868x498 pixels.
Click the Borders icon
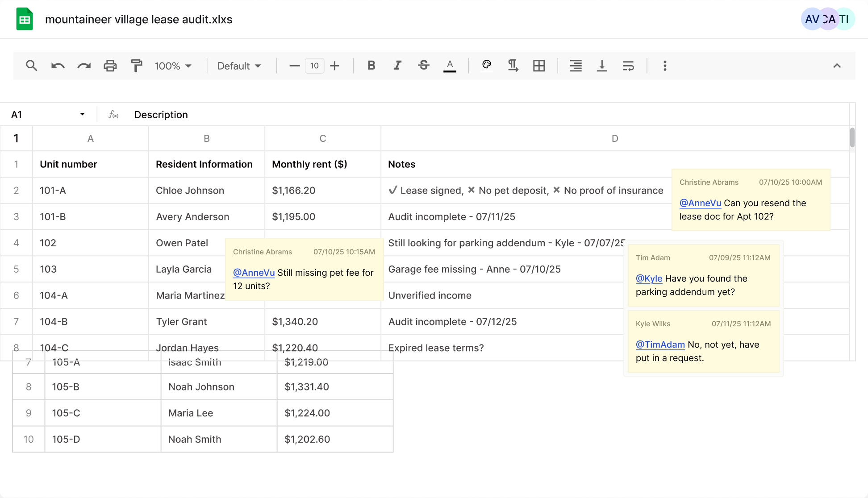coord(539,66)
